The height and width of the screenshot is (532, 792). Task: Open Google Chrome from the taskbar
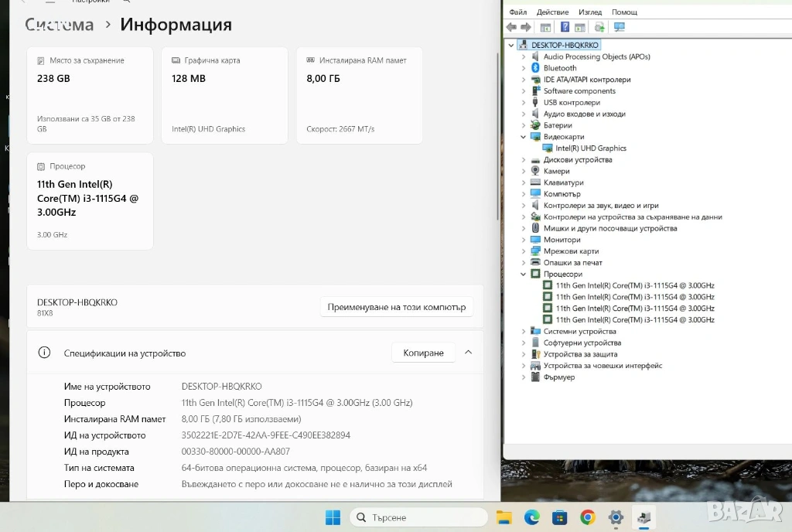588,517
